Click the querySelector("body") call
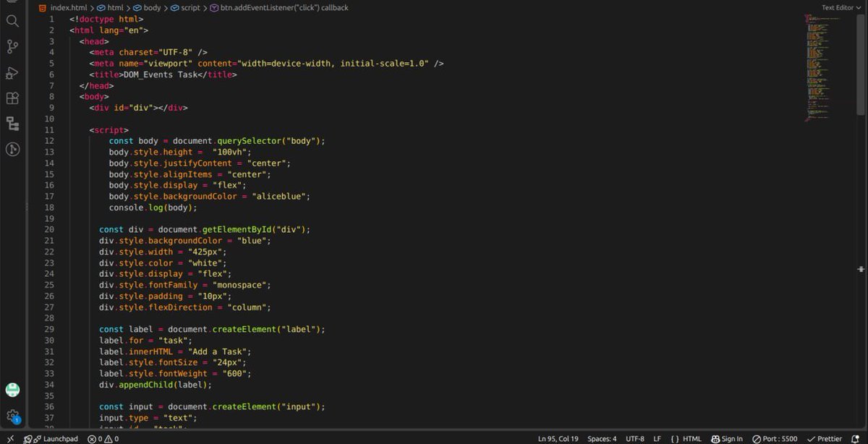The width and height of the screenshot is (868, 444). tap(269, 141)
